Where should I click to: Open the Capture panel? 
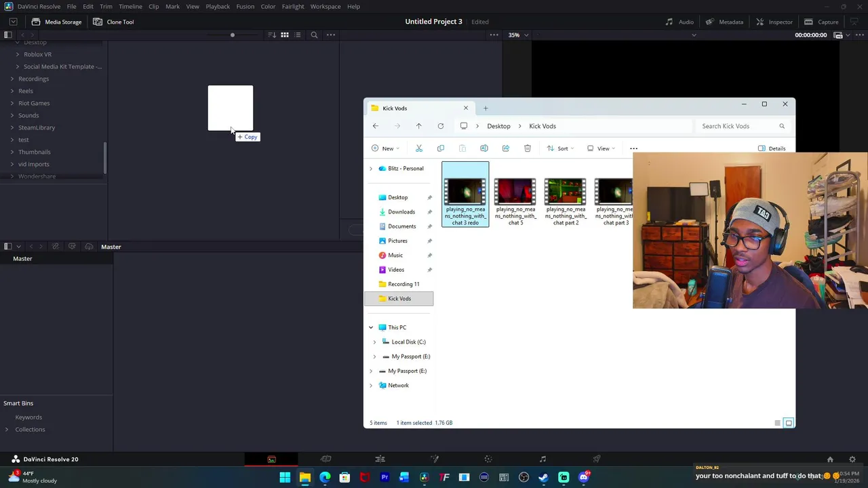(821, 22)
